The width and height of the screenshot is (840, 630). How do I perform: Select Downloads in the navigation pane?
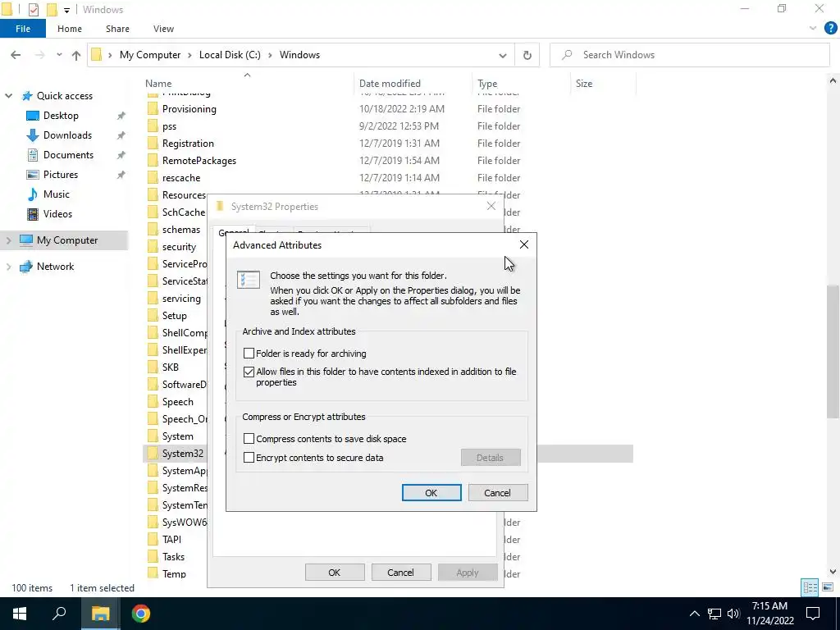67,135
